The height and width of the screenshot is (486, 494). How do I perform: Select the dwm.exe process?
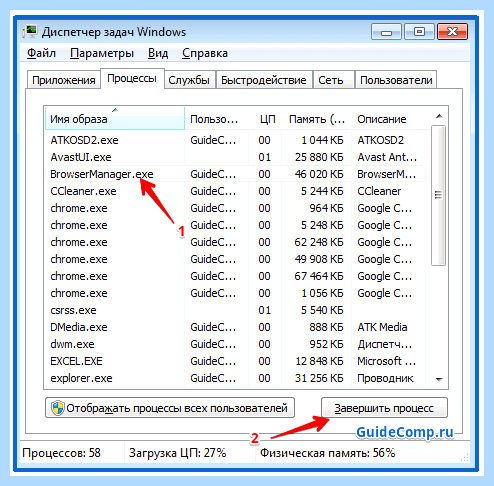point(235,344)
